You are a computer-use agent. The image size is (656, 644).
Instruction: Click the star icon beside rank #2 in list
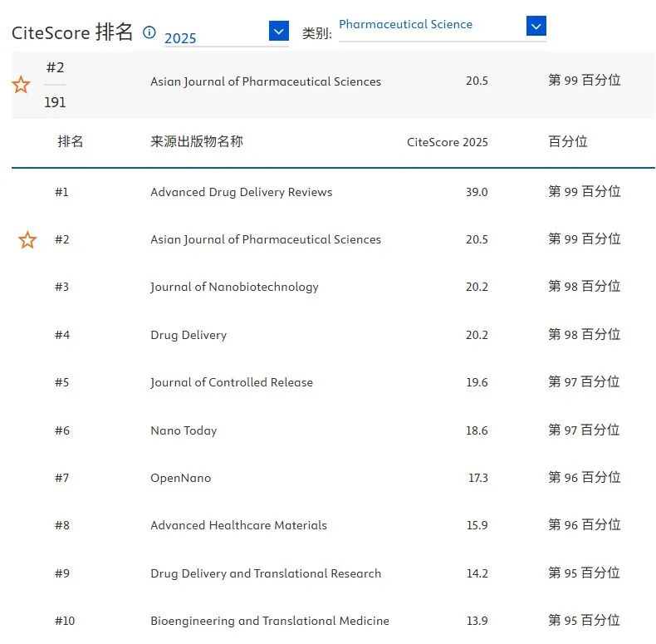click(27, 239)
